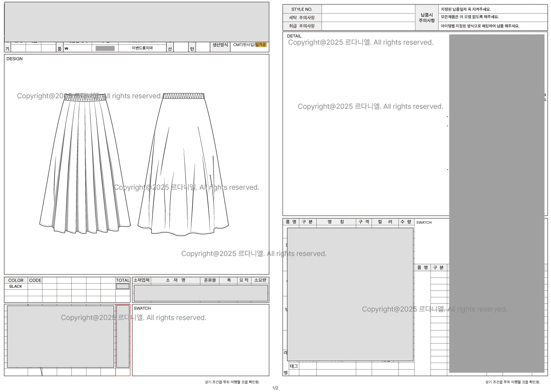Select the 혼용율 column header
This screenshot has width=551, height=392.
pos(210,280)
